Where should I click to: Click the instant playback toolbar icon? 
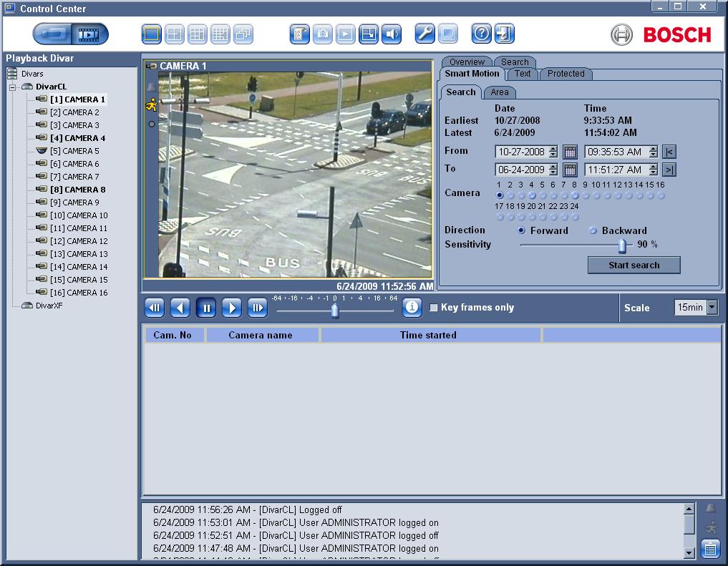[346, 34]
